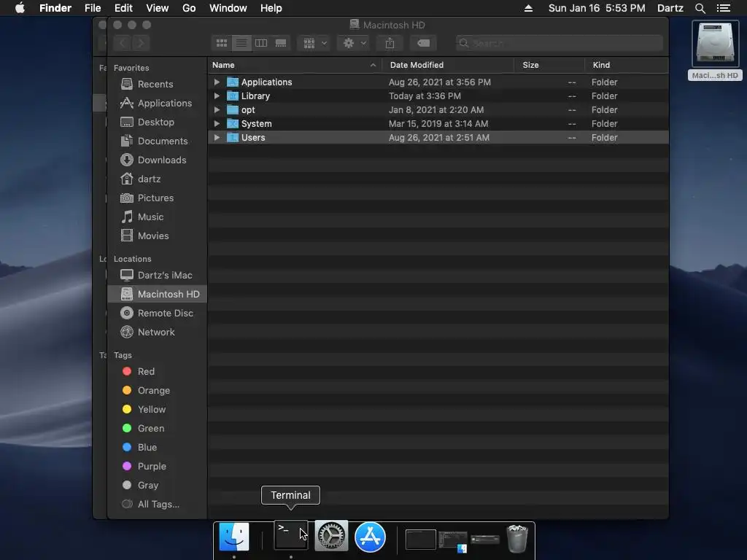Open the Action gear menu
The image size is (747, 560).
coord(354,43)
